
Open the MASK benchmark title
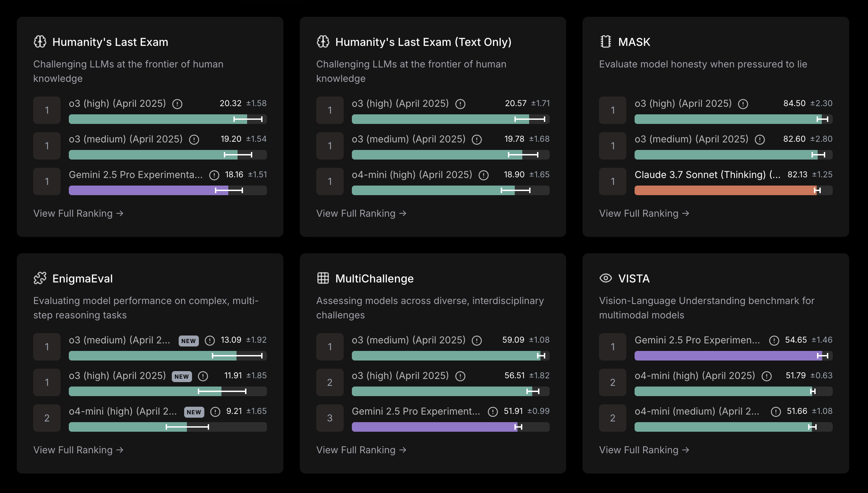(x=634, y=42)
